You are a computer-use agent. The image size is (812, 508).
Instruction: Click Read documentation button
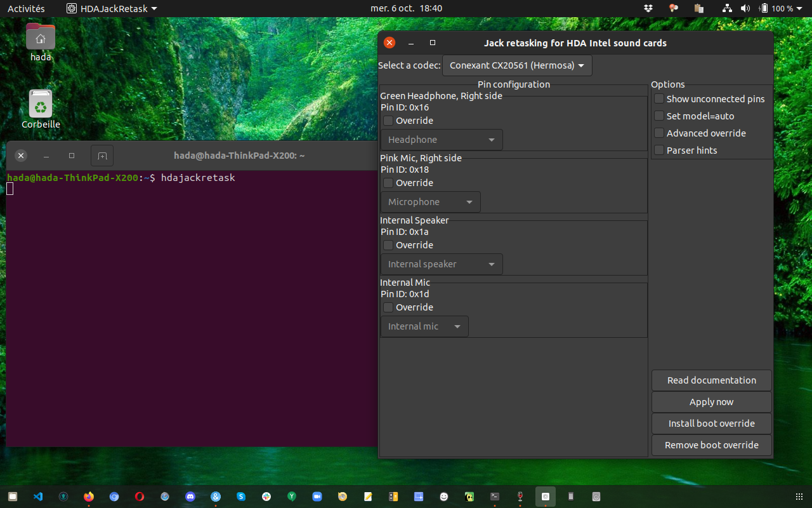pyautogui.click(x=712, y=380)
